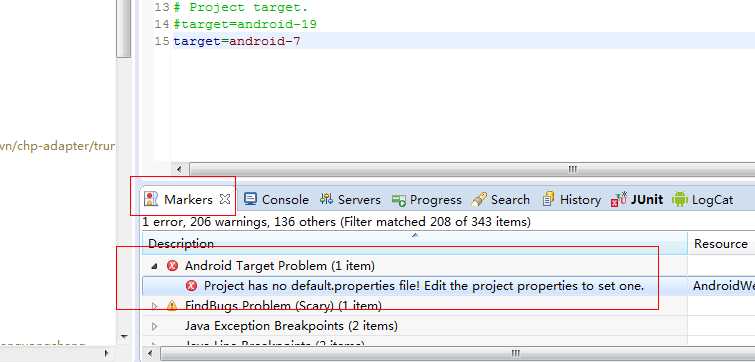The height and width of the screenshot is (362, 755).
Task: Expand the FindBugs Problem (Scary) group
Action: [x=155, y=306]
